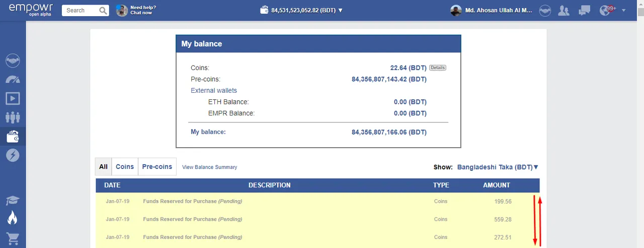Click the My balance panel title
This screenshot has width=644, height=248.
point(201,44)
